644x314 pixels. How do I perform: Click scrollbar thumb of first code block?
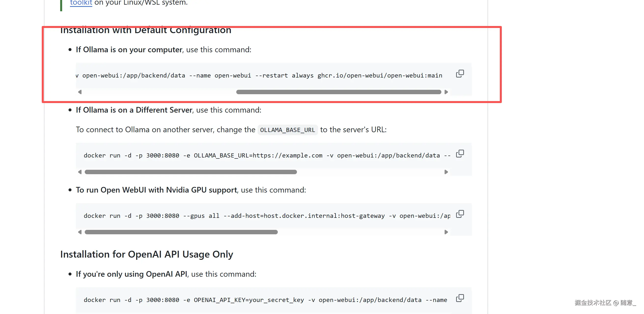click(338, 92)
